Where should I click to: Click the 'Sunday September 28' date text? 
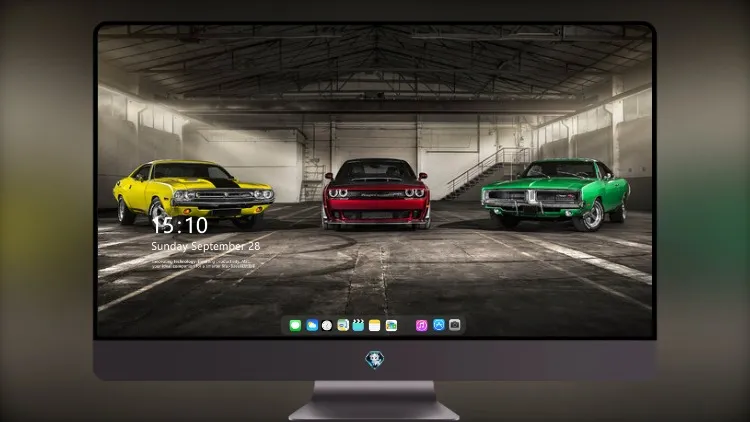[x=206, y=246]
